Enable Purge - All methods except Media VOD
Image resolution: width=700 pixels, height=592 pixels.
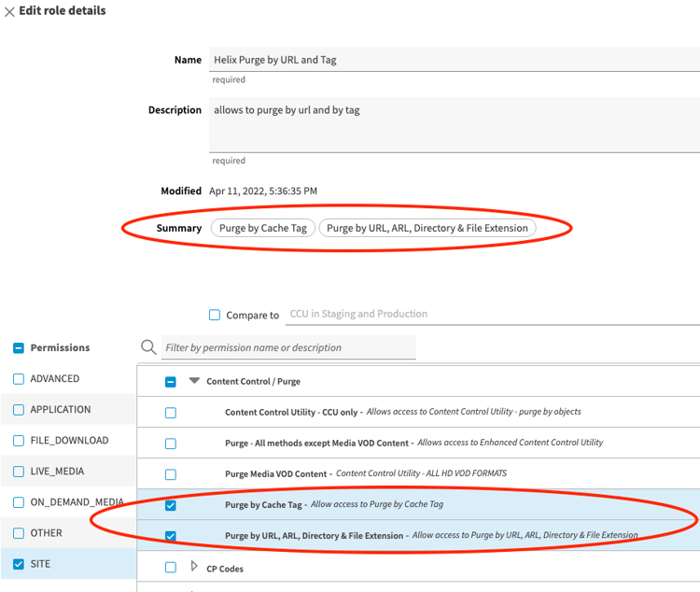[x=171, y=444]
